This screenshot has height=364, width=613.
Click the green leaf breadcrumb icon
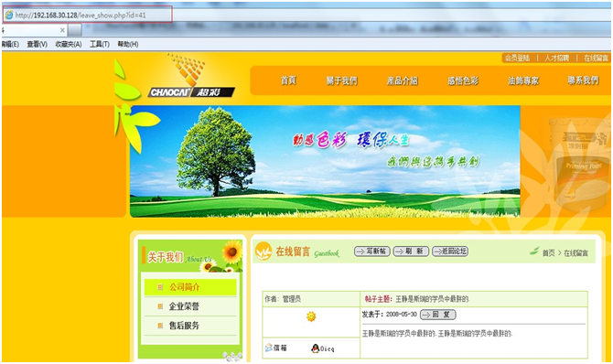[x=534, y=251]
